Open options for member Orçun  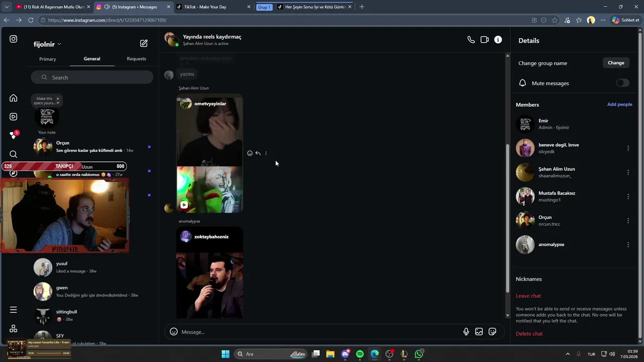point(628,220)
